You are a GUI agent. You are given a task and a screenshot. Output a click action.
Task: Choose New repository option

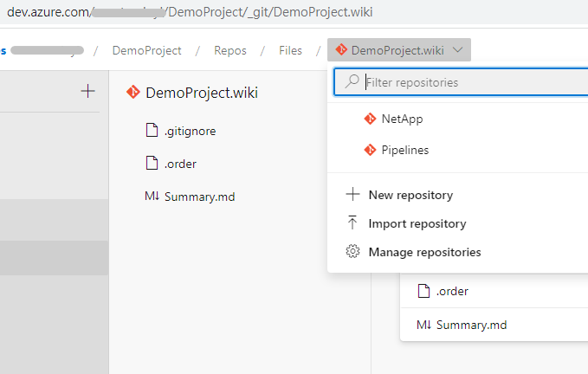click(x=410, y=195)
